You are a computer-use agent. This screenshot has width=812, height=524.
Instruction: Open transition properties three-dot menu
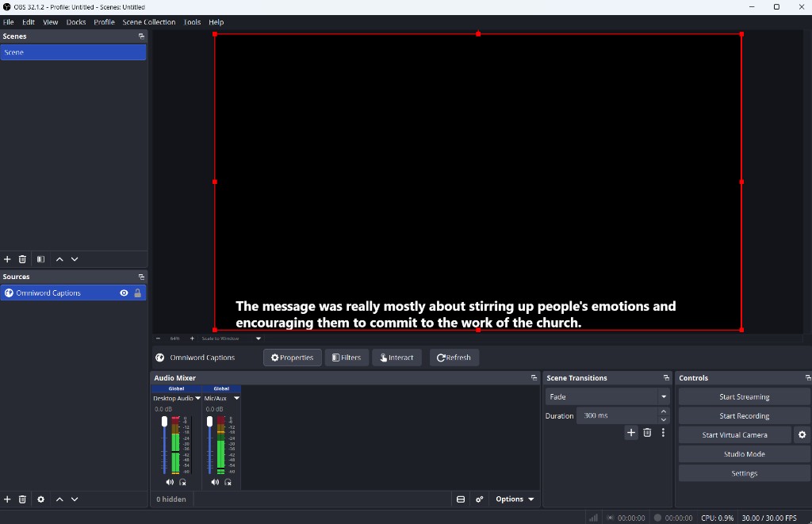(664, 433)
